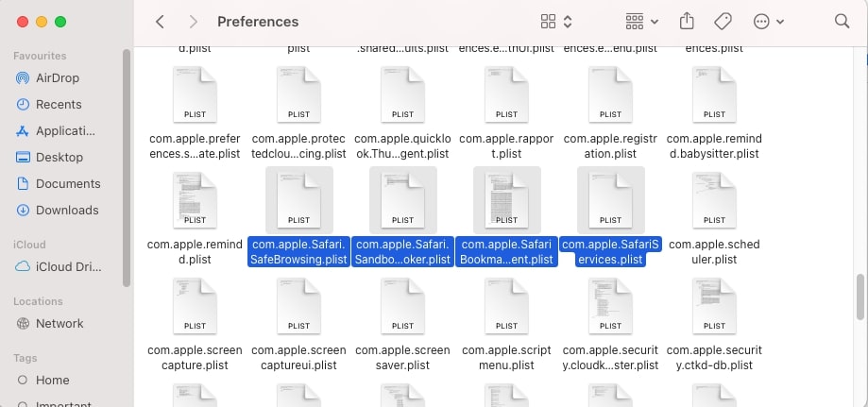Click the com.apple.rapport.plist file name

coord(506,146)
